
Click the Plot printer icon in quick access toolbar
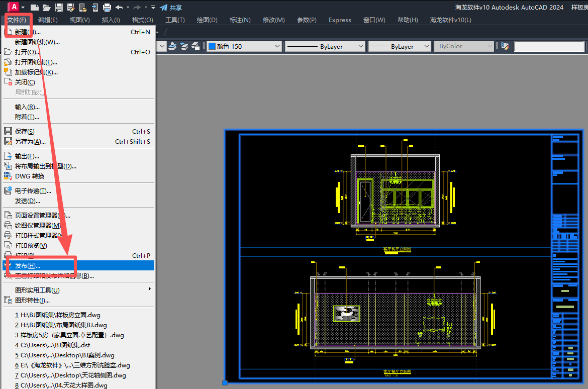tap(107, 8)
